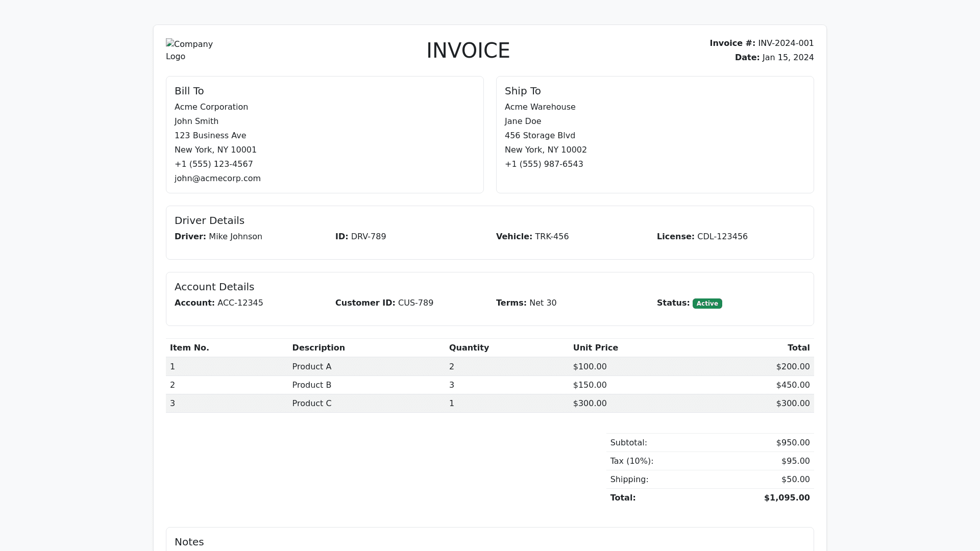Click the green Active status badge
Viewport: 980px width, 551px height.
707,304
